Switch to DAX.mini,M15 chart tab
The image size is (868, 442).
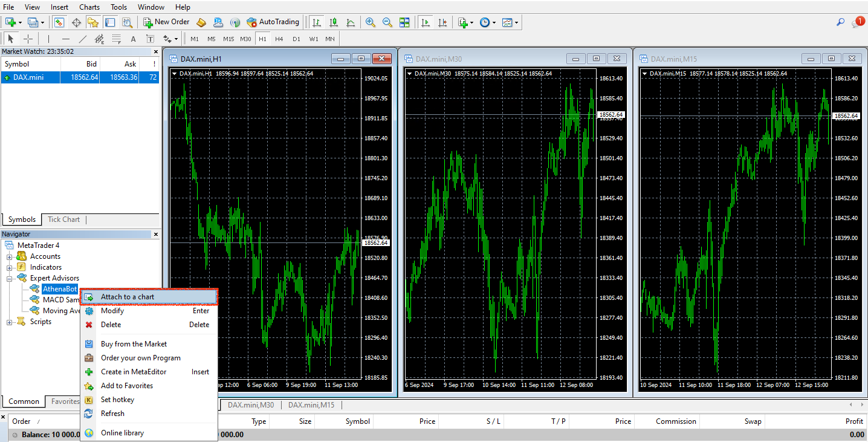point(311,405)
